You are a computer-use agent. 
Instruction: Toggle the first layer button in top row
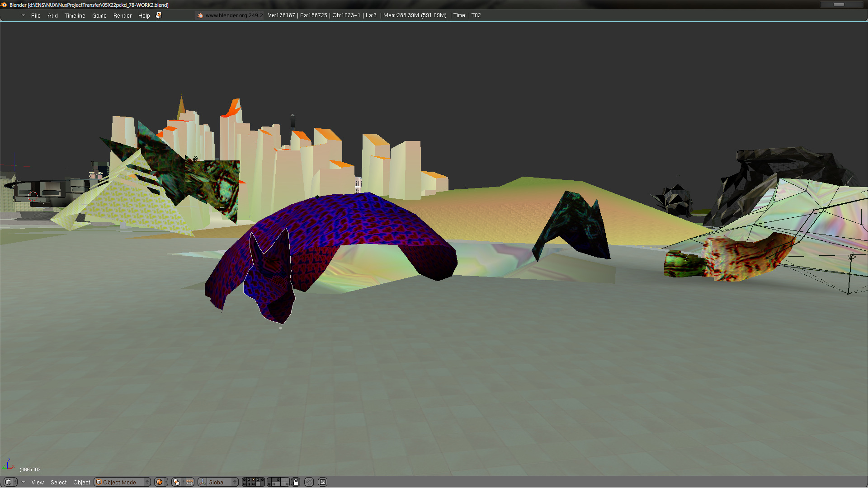point(244,480)
